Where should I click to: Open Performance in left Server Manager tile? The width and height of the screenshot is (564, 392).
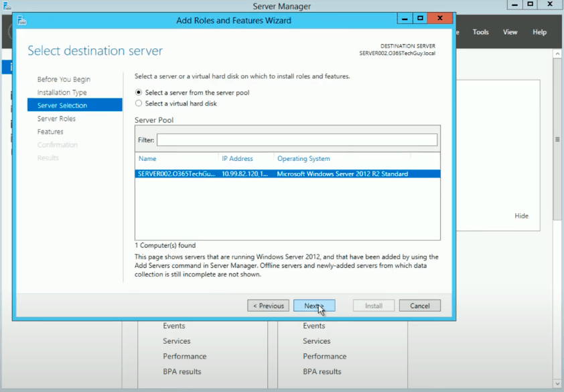pos(184,356)
